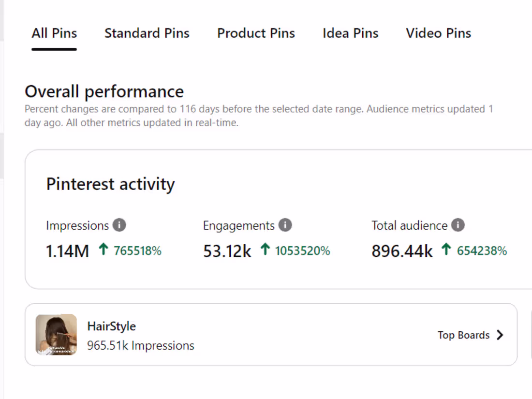Click the green arrow beside 765518%
Image resolution: width=532 pixels, height=399 pixels.
pyautogui.click(x=103, y=250)
